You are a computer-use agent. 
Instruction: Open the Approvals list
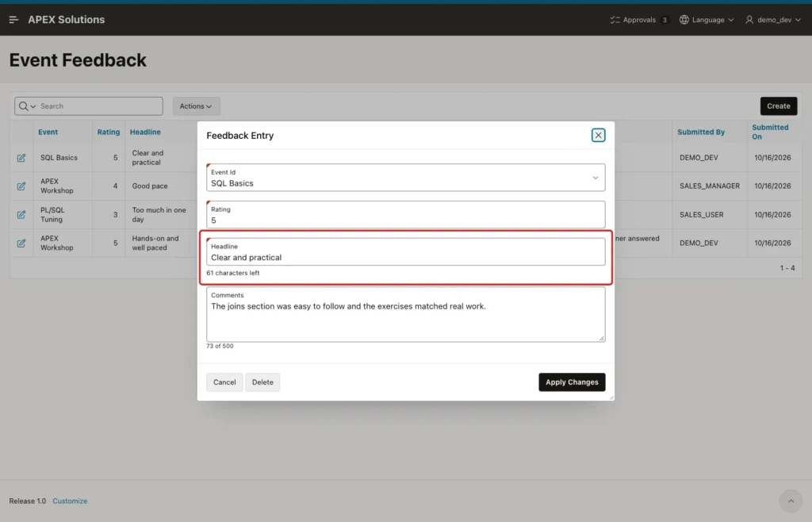638,20
